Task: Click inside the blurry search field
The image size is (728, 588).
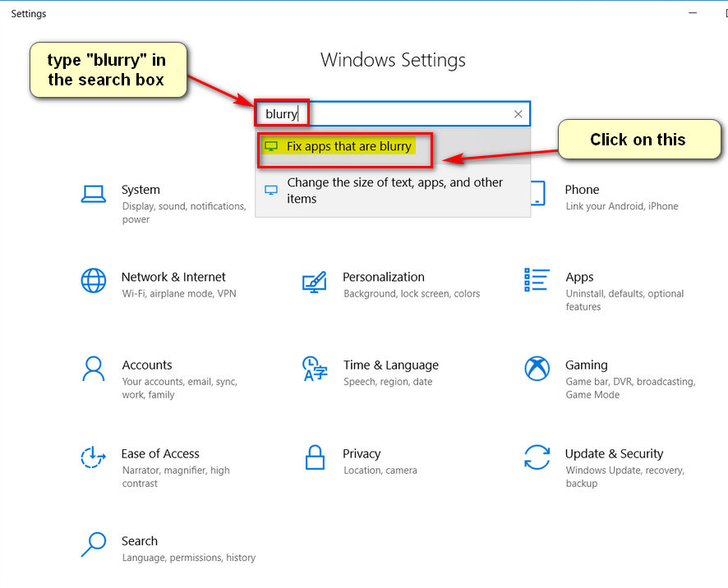Action: [393, 113]
